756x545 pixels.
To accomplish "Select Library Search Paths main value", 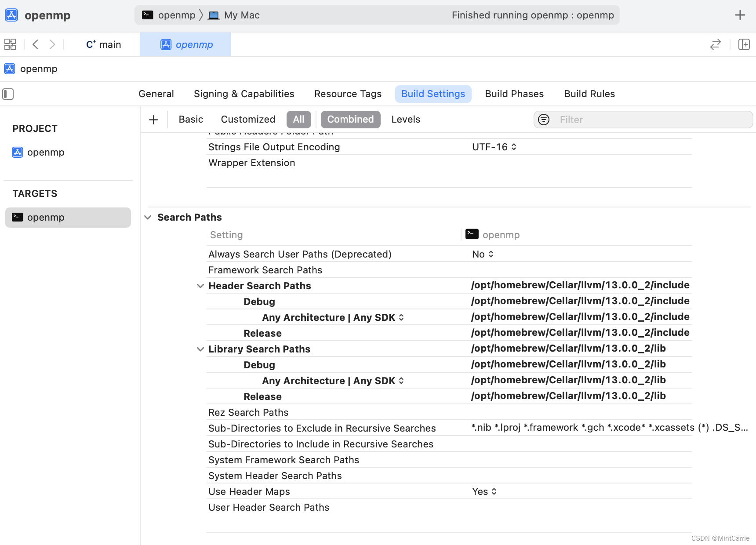I will (x=568, y=349).
